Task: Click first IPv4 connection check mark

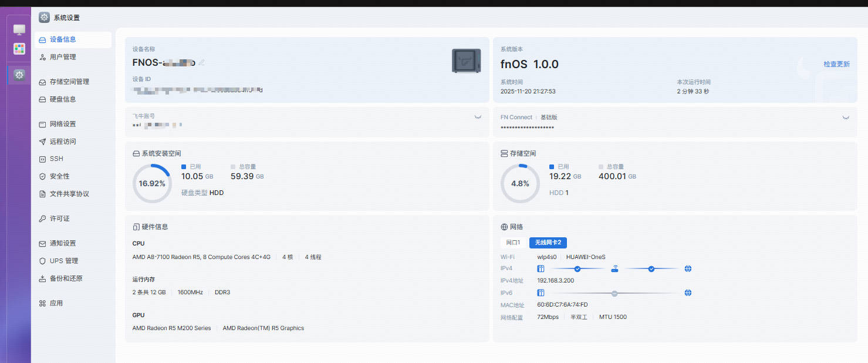Action: 577,268
